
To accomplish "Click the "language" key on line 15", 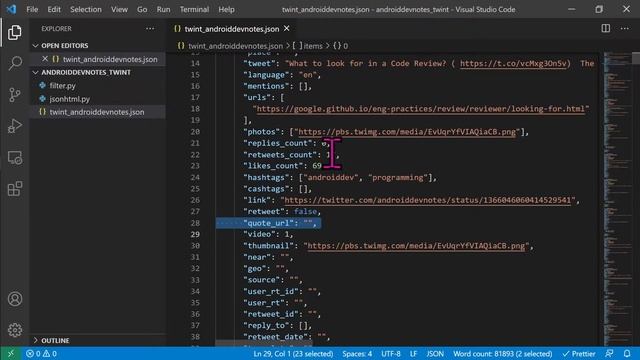I will [x=268, y=75].
